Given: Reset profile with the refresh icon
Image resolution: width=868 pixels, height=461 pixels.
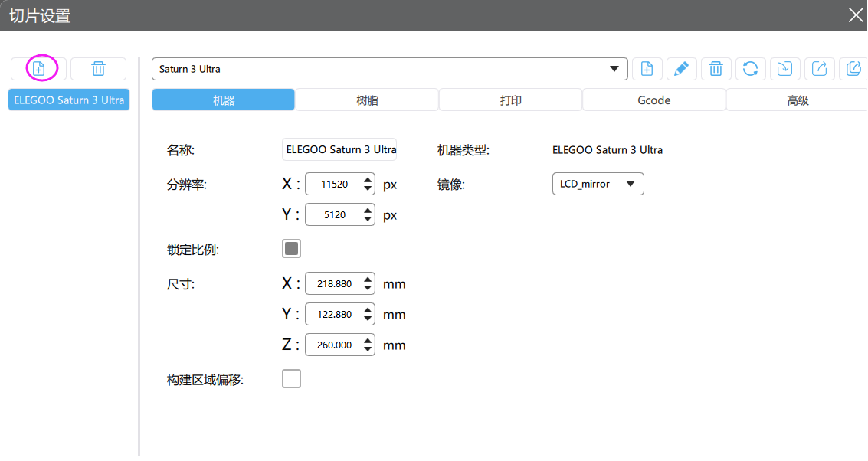Looking at the screenshot, I should [750, 69].
